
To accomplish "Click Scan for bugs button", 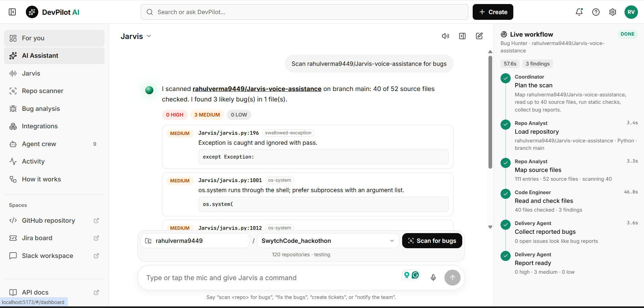I will tap(432, 241).
